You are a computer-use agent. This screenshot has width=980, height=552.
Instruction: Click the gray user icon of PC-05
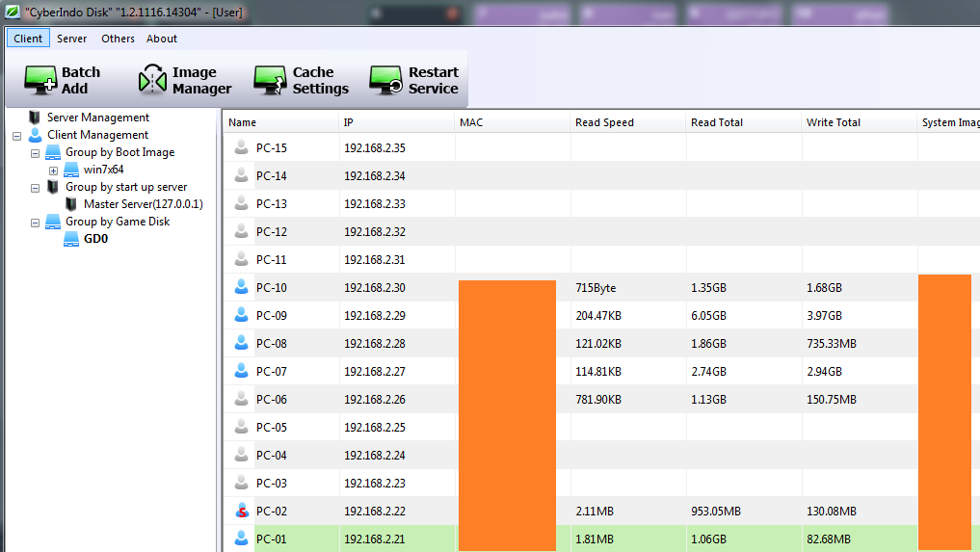[241, 427]
